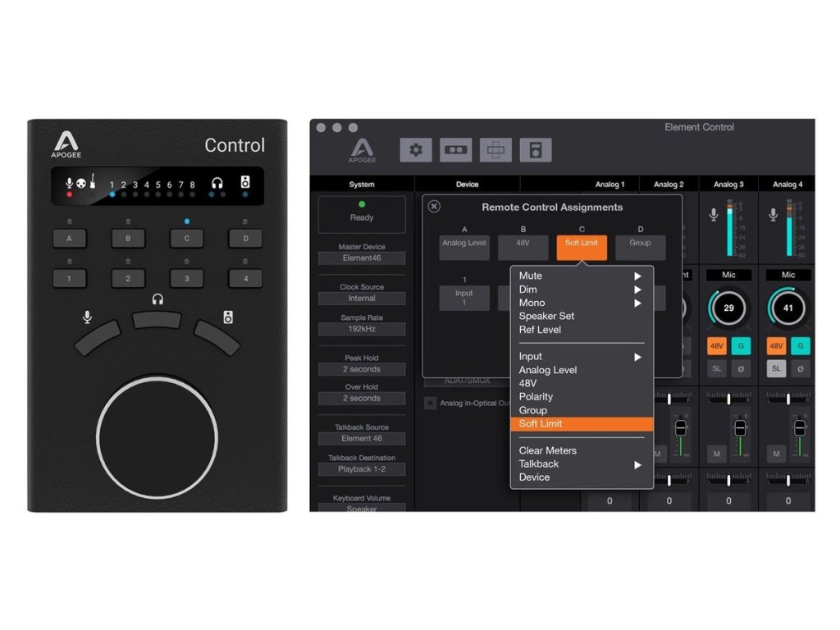The height and width of the screenshot is (630, 840).
Task: Open Talkback Destination dropdown showing Playback 1-2
Action: (x=362, y=468)
